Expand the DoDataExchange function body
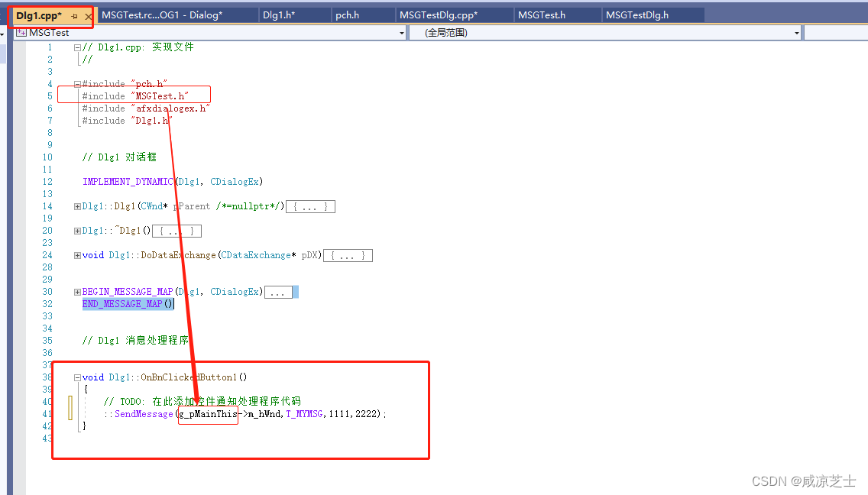Screen dimensions: 868x495 click(76, 255)
